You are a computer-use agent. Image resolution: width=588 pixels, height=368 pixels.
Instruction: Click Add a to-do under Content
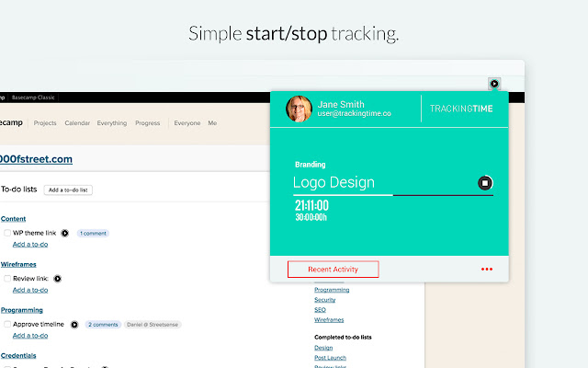point(31,245)
